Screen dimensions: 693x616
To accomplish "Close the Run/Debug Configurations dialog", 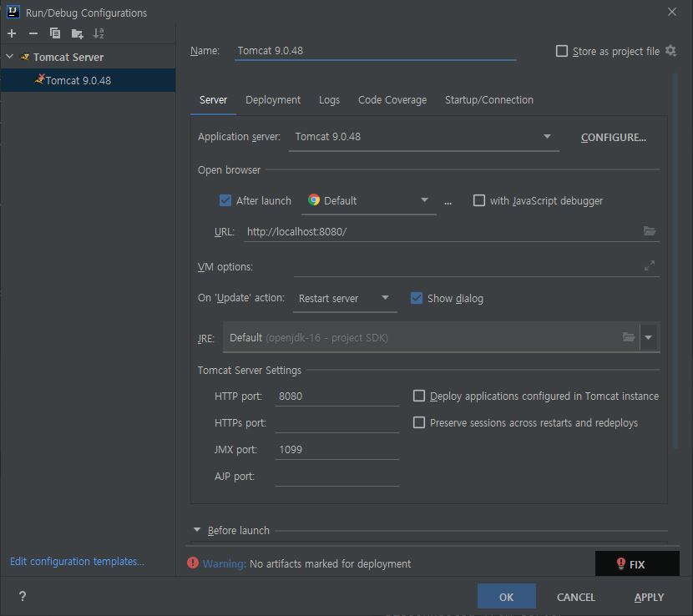I will coord(672,12).
